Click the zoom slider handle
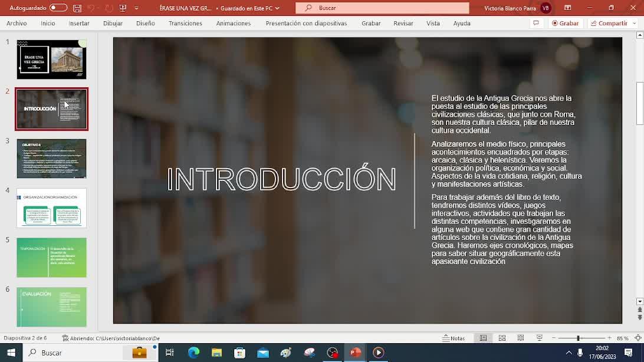Image resolution: width=644 pixels, height=362 pixels. [578, 338]
